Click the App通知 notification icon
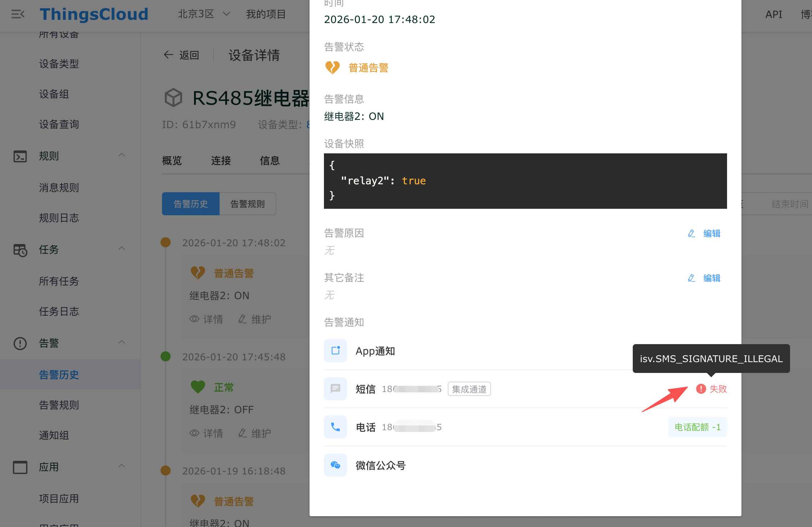 coord(335,351)
